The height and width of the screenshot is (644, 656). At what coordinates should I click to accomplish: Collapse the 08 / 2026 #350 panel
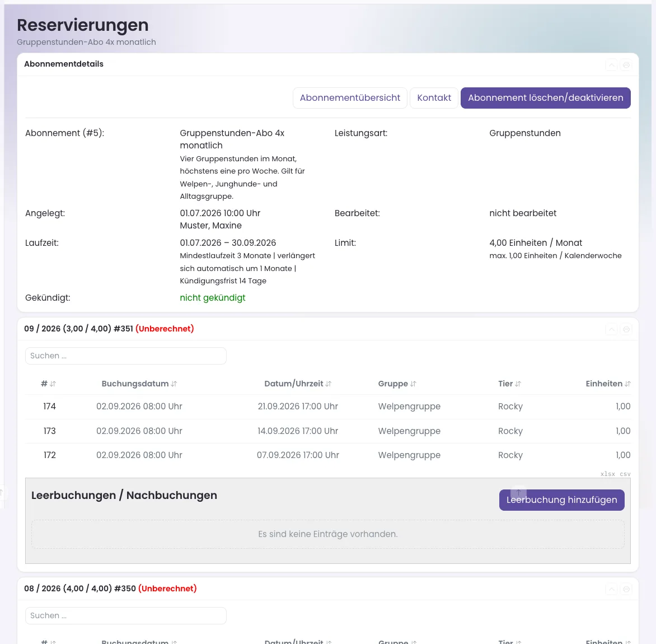pos(612,589)
